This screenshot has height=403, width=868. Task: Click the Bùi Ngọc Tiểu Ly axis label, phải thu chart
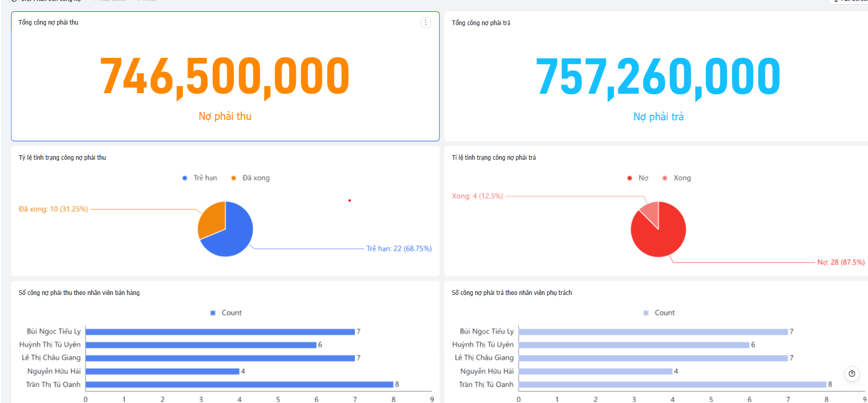[x=54, y=332]
